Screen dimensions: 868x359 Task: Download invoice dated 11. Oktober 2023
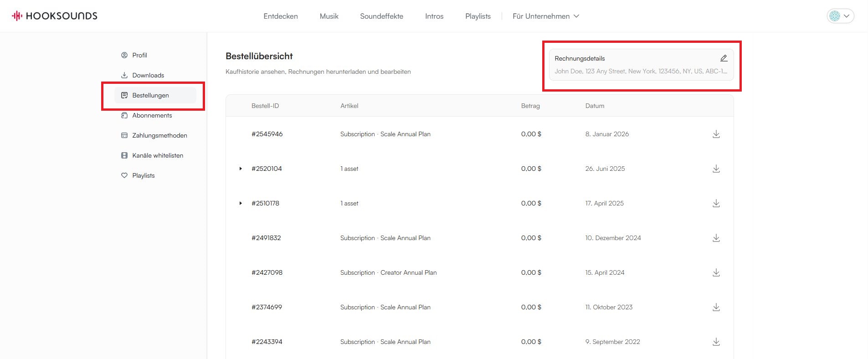pyautogui.click(x=716, y=307)
